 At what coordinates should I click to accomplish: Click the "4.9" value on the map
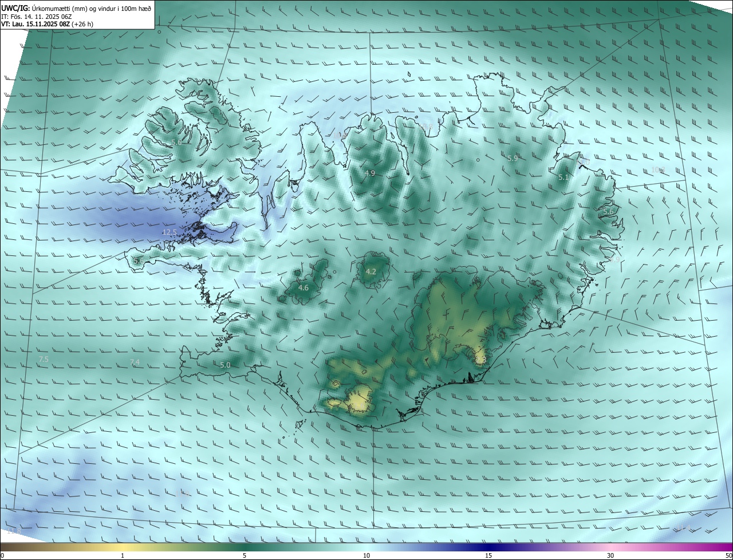[x=370, y=173]
